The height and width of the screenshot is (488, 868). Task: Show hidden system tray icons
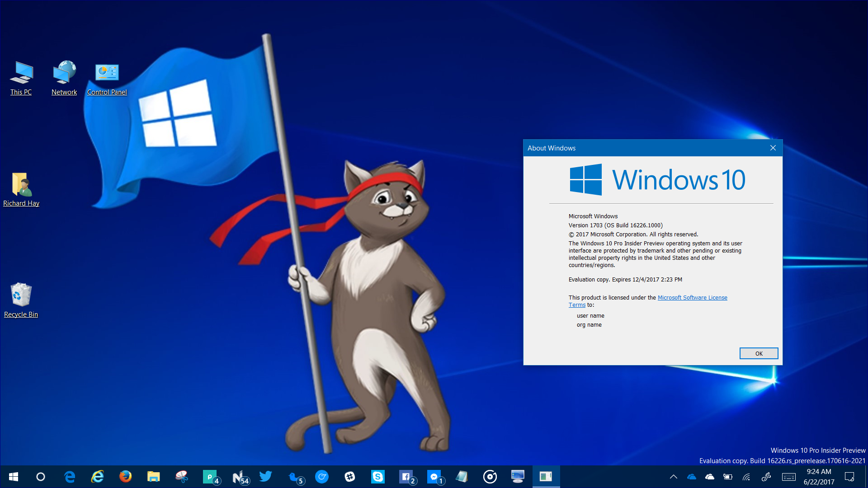coord(673,477)
